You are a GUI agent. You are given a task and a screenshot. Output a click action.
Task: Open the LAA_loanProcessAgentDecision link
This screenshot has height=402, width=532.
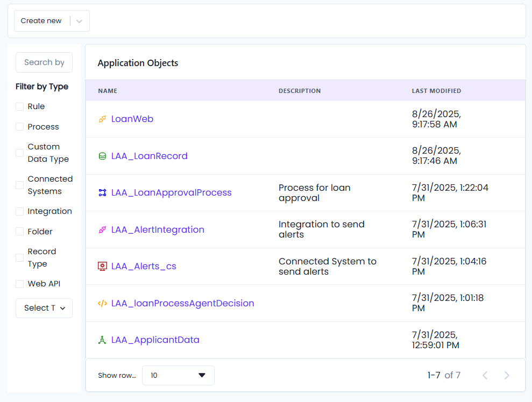click(x=182, y=303)
